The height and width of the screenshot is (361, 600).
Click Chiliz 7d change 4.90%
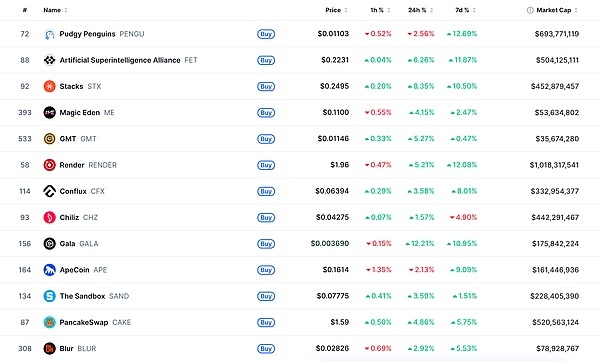[463, 217]
